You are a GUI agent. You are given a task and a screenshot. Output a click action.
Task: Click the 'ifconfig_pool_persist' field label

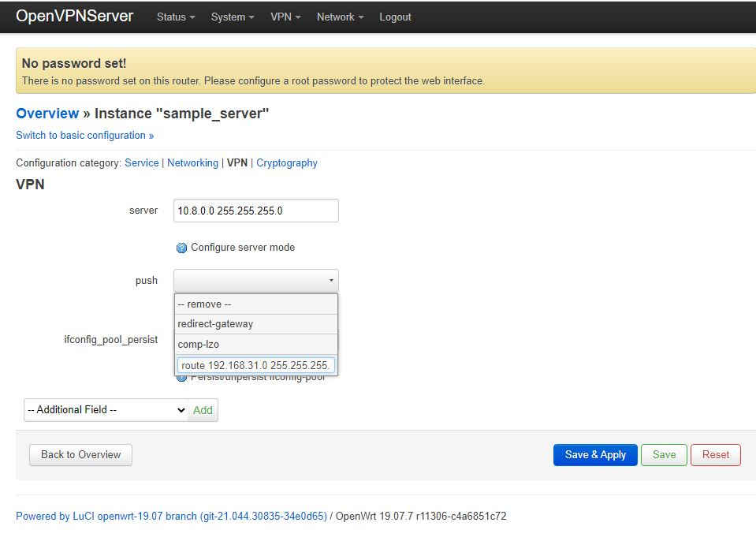tap(110, 339)
